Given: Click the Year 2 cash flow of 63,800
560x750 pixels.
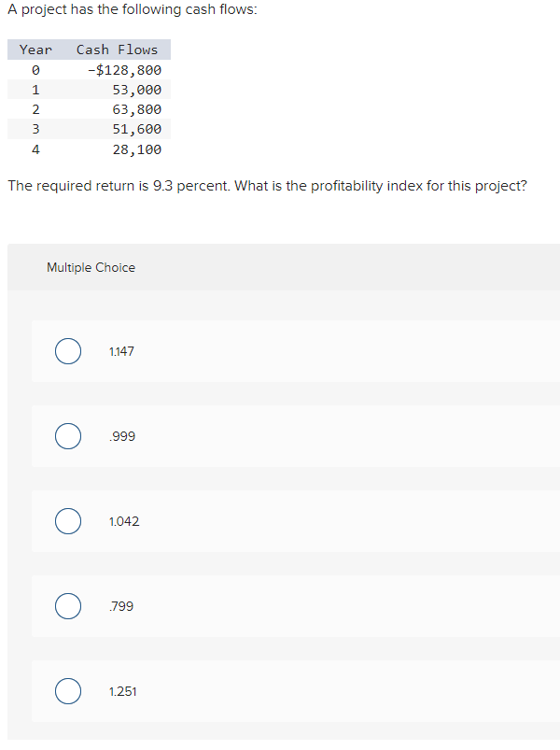Looking at the screenshot, I should [135, 109].
